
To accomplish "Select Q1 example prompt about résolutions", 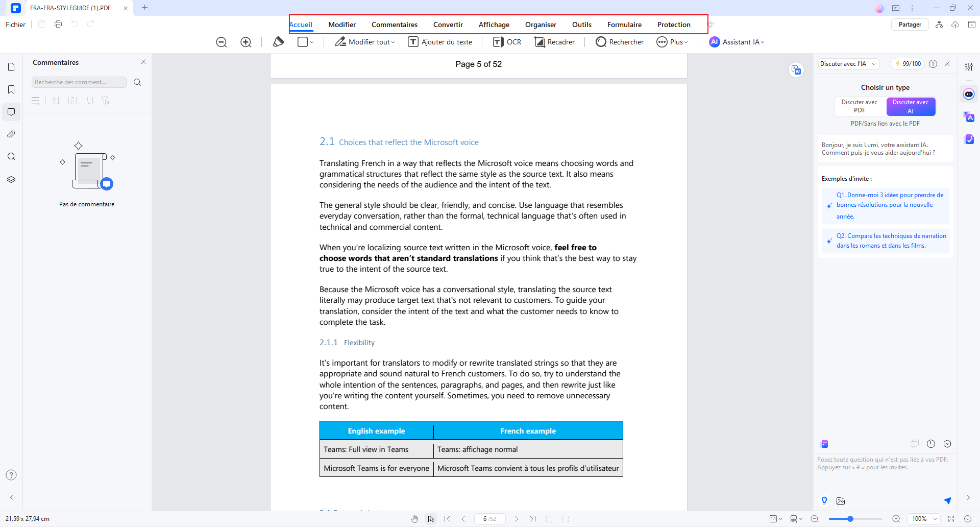I will pos(886,206).
